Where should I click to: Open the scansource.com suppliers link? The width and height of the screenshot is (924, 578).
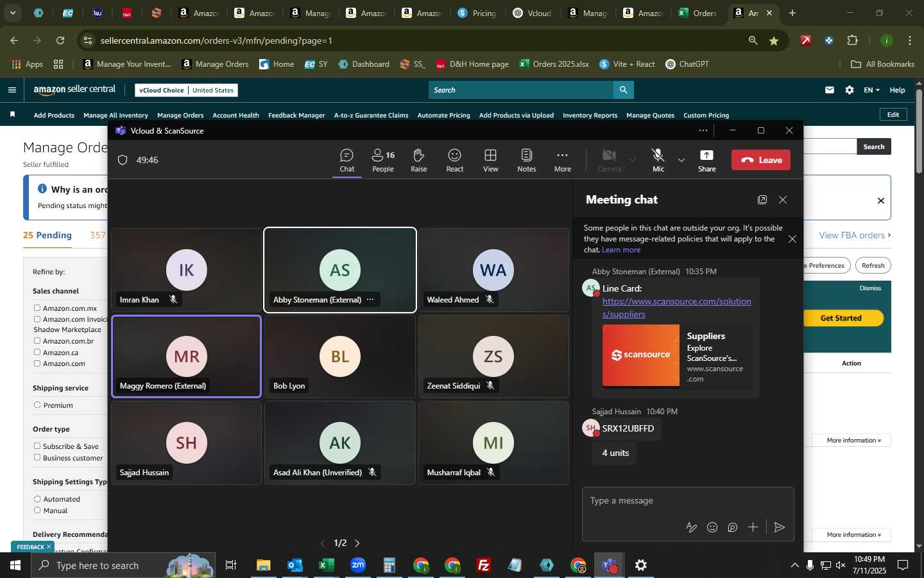[677, 308]
